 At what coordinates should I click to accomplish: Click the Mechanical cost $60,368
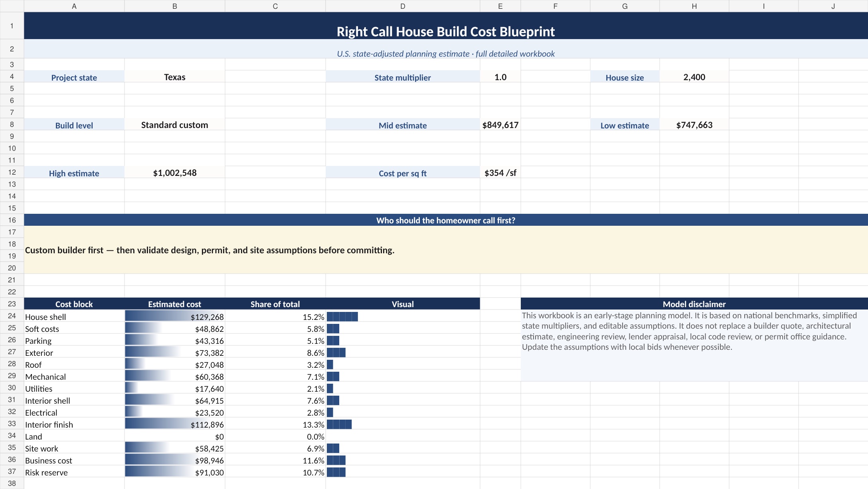[174, 376]
